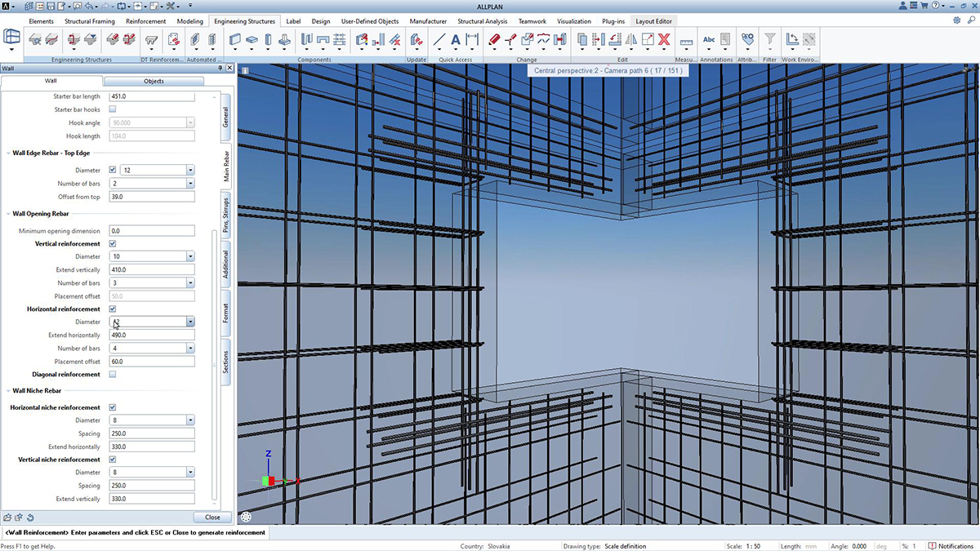Open the Top Edge Diameter dropdown showing 12
This screenshot has width=980, height=551.
190,171
